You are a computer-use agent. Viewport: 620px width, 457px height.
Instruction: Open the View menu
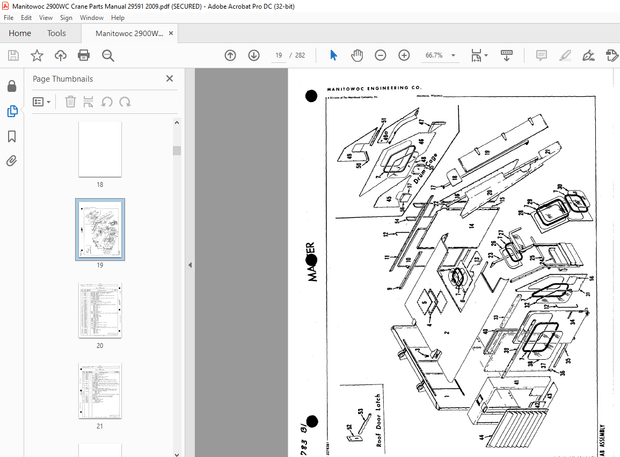click(46, 18)
